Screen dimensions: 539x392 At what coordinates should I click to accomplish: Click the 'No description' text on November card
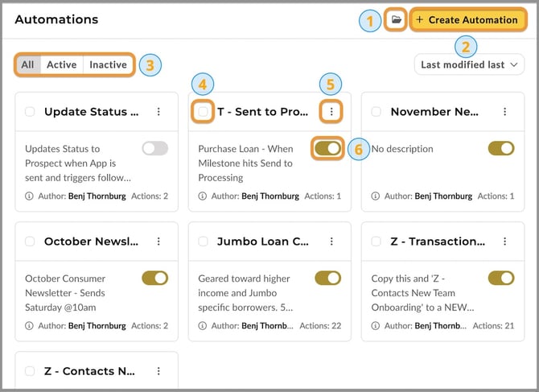402,149
